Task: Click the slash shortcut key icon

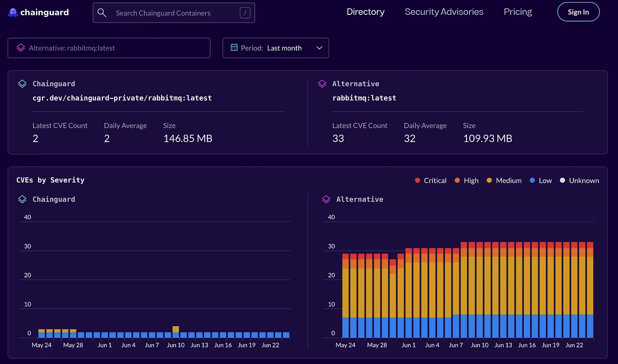Action: [x=245, y=13]
